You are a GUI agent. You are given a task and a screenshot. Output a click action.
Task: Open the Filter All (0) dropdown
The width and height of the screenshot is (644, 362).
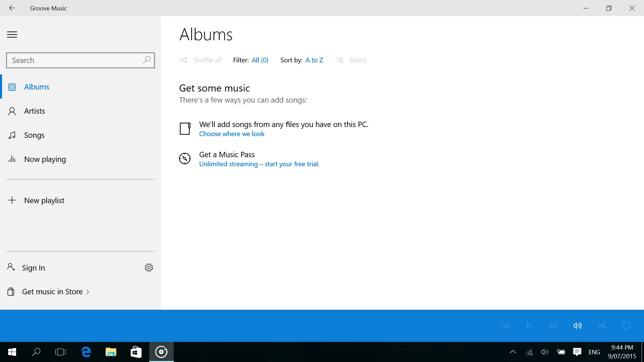(x=260, y=60)
